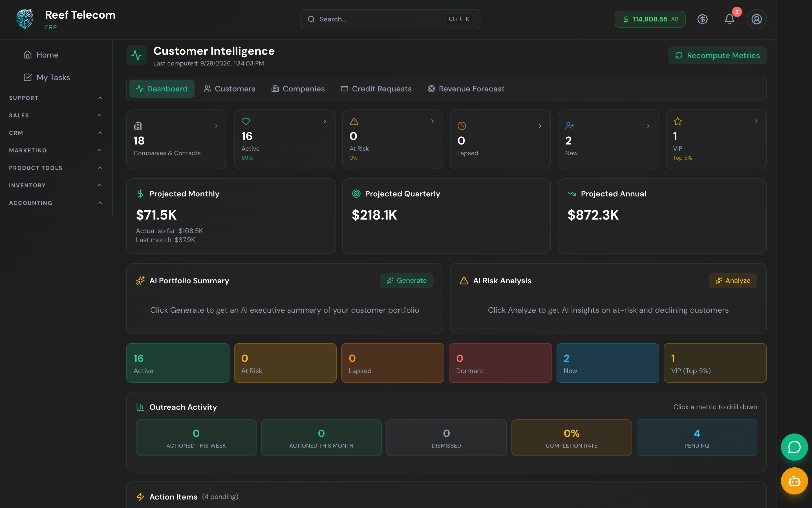This screenshot has width=812, height=508.
Task: Open the notifications bell icon
Action: coord(729,19)
